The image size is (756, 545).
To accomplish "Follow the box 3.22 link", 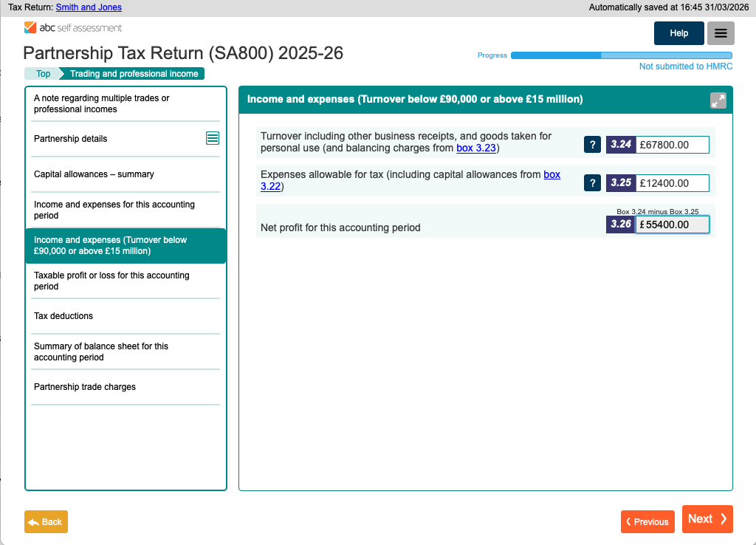I will pos(551,175).
